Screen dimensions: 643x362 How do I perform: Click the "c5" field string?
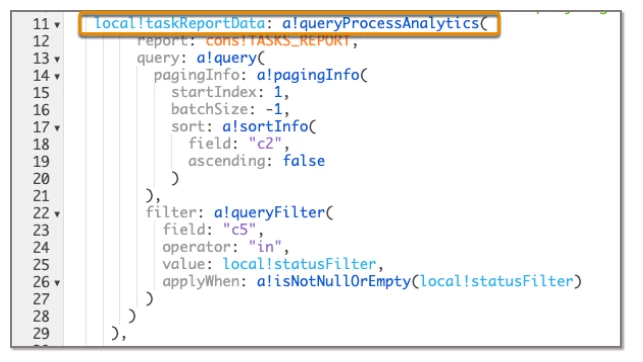239,230
